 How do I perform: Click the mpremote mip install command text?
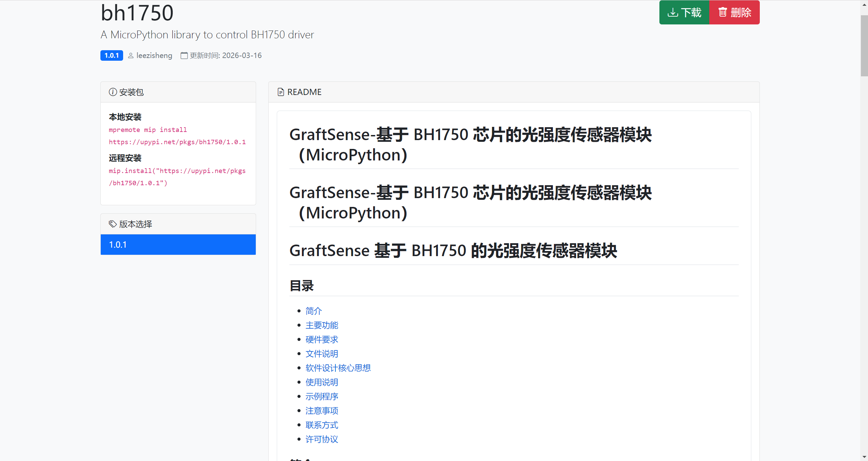click(x=177, y=136)
